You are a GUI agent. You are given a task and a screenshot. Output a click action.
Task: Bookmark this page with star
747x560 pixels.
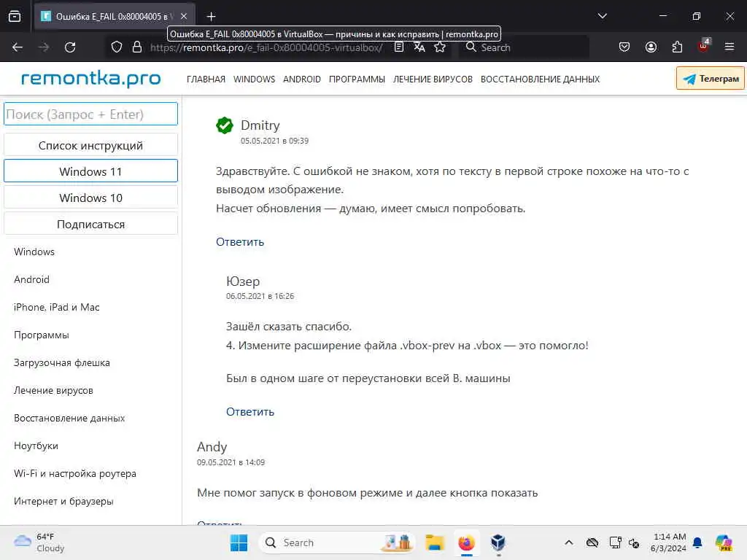(x=440, y=47)
